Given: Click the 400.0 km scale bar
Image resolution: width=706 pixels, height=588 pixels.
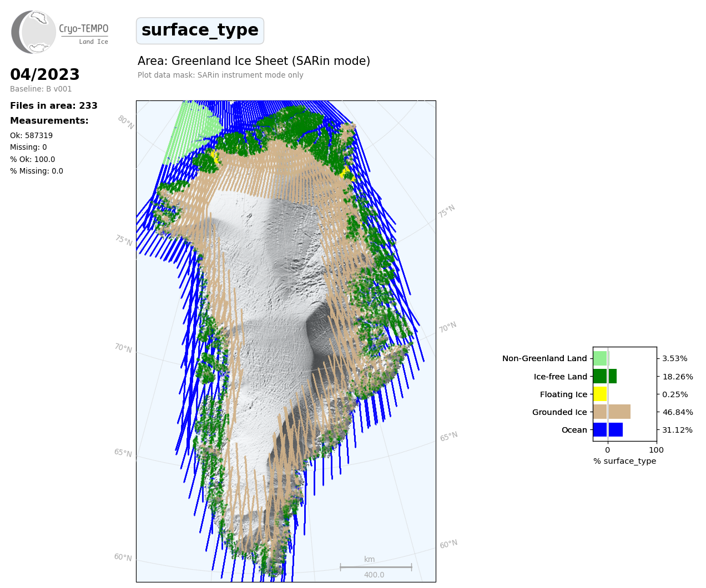Looking at the screenshot, I should (x=376, y=567).
